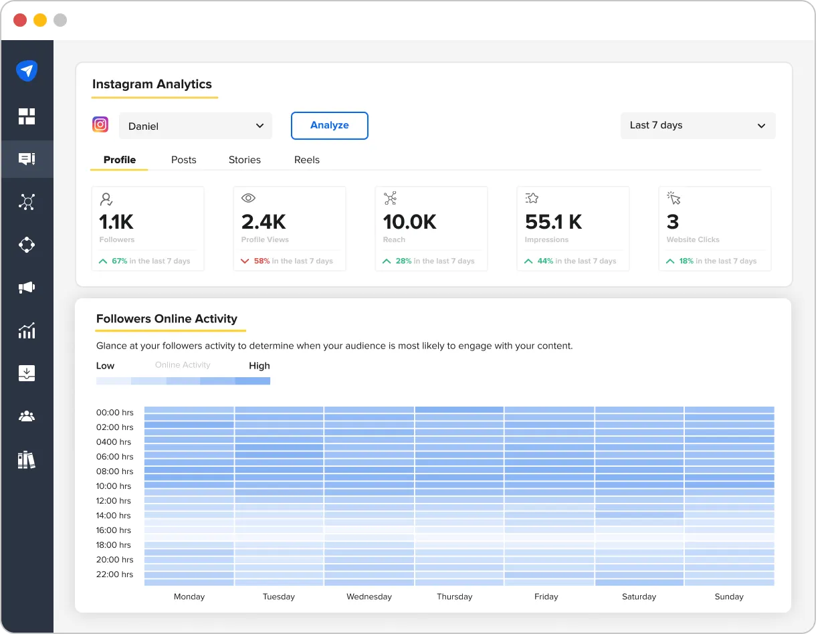This screenshot has width=840, height=634.
Task: Click the megaphone announcements sidebar icon
Action: coord(27,287)
